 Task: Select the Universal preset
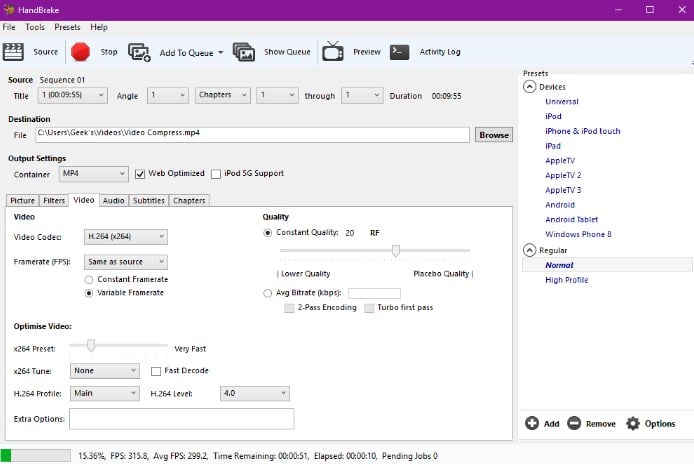(562, 101)
